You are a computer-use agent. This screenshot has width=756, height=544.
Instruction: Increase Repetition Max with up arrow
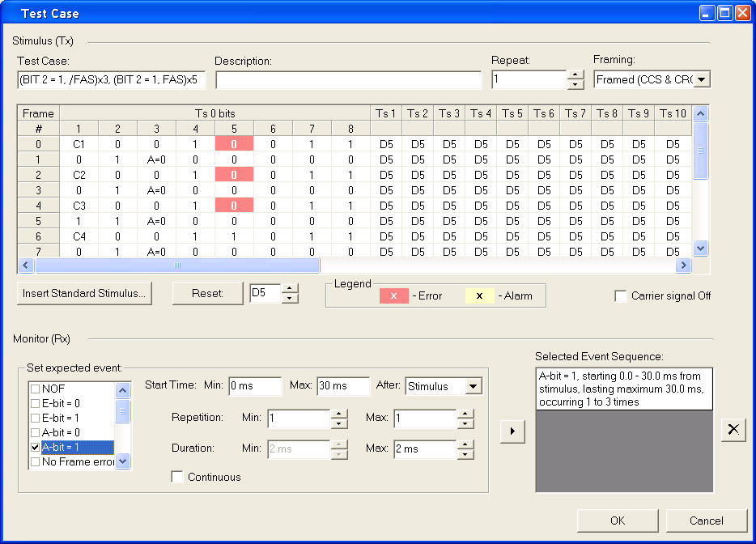[x=465, y=414]
